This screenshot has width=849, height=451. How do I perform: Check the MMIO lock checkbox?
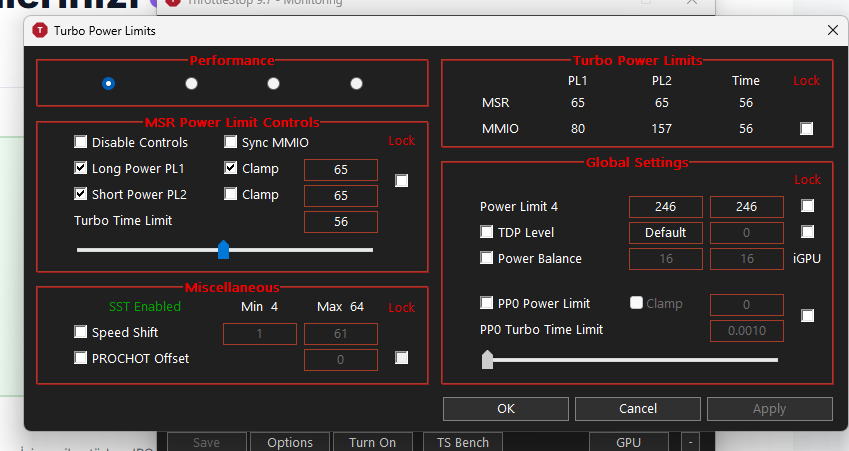pos(807,128)
